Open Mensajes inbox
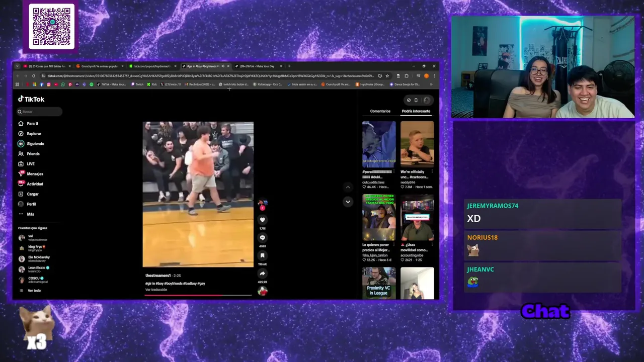Viewport: 644px width, 362px height. [31, 174]
